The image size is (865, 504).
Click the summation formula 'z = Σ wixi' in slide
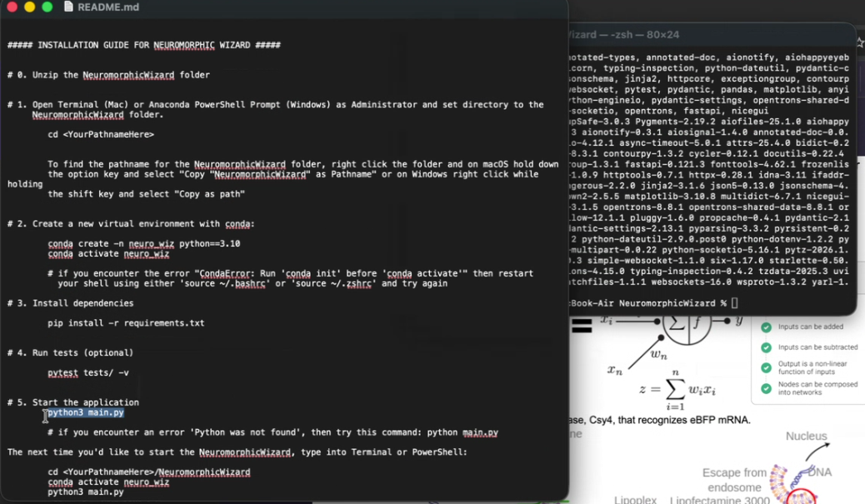(x=677, y=390)
